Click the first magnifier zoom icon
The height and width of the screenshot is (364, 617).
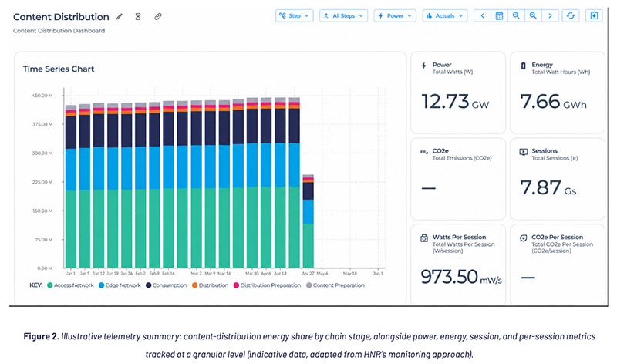[516, 15]
